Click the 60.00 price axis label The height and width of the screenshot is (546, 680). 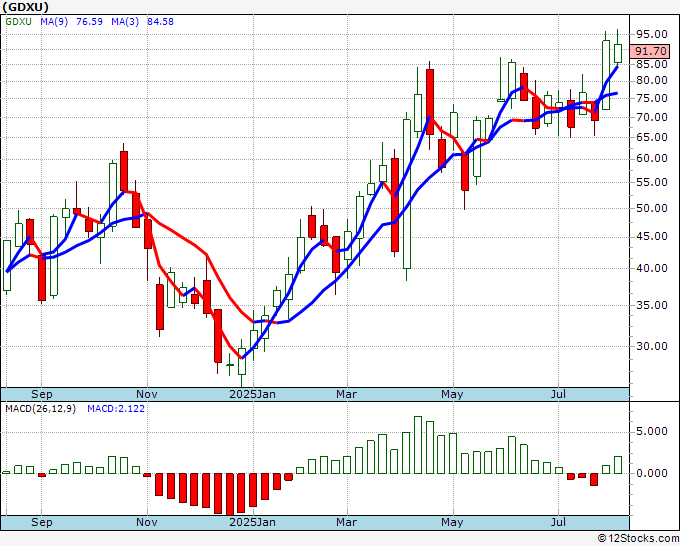(651, 158)
